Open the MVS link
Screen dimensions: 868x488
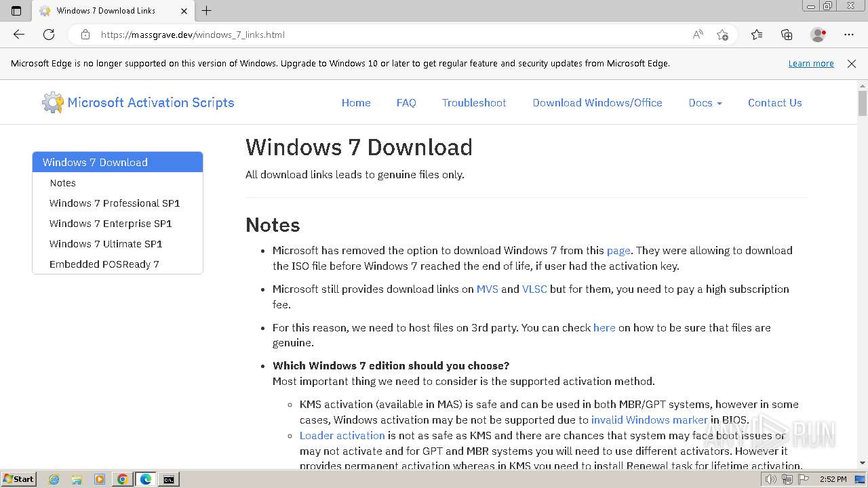(x=488, y=289)
